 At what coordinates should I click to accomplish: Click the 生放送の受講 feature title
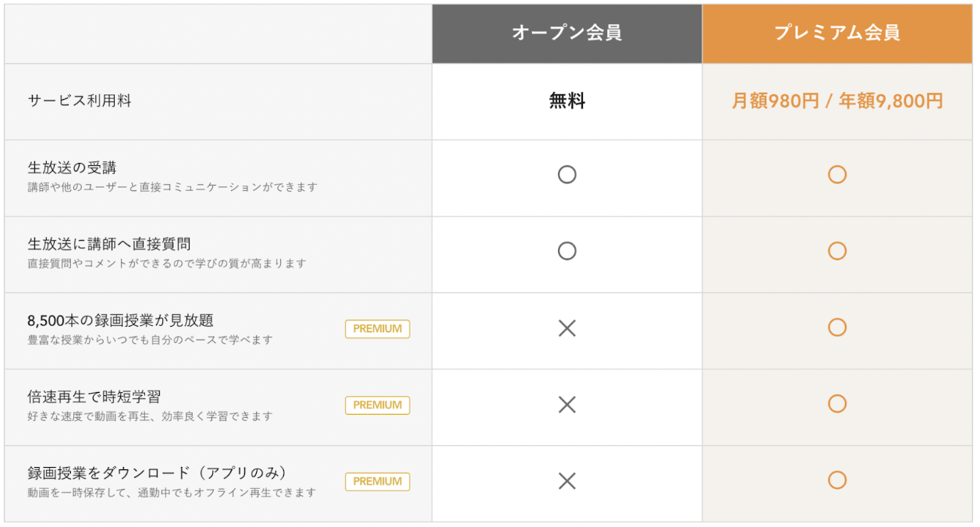click(72, 168)
